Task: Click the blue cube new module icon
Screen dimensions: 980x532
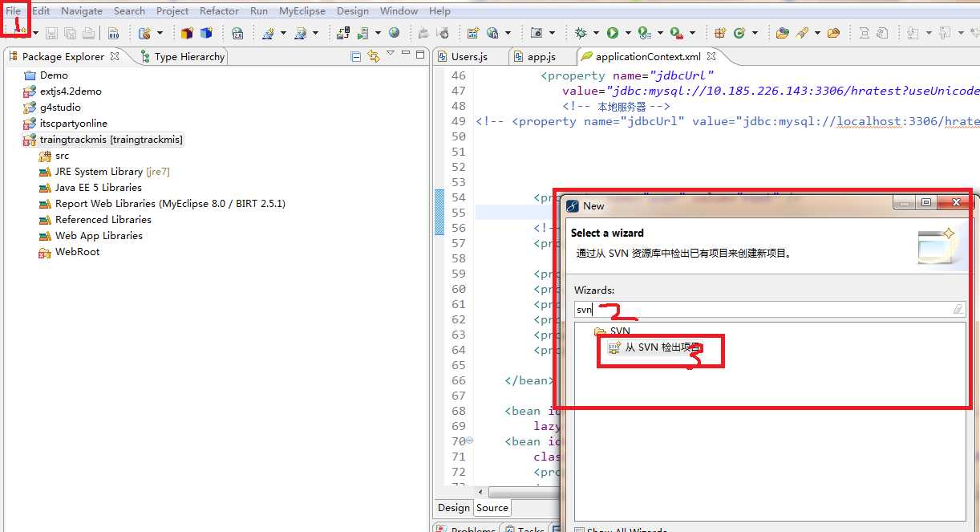Action: [x=206, y=33]
